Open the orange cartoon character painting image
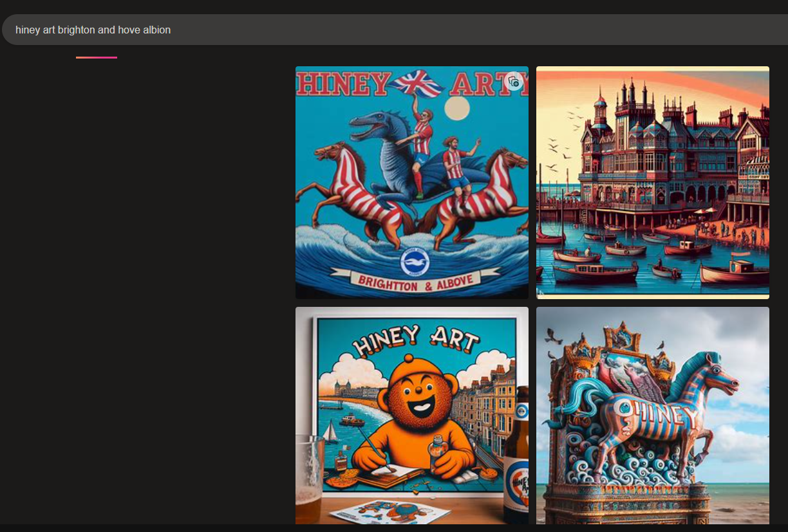 [412, 416]
